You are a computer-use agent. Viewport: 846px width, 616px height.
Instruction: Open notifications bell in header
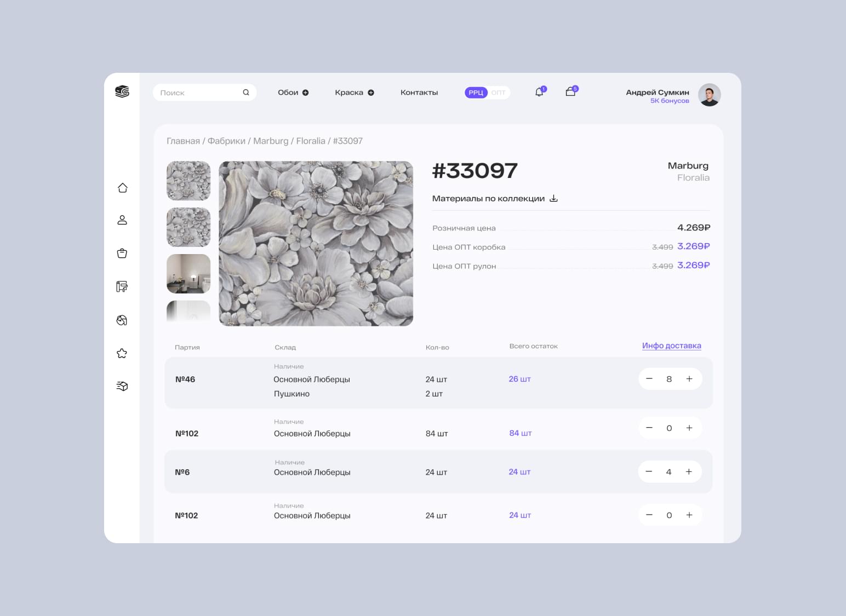[x=540, y=93]
